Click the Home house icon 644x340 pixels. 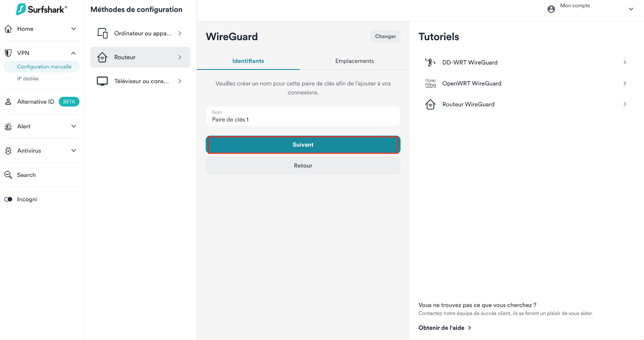pos(8,29)
